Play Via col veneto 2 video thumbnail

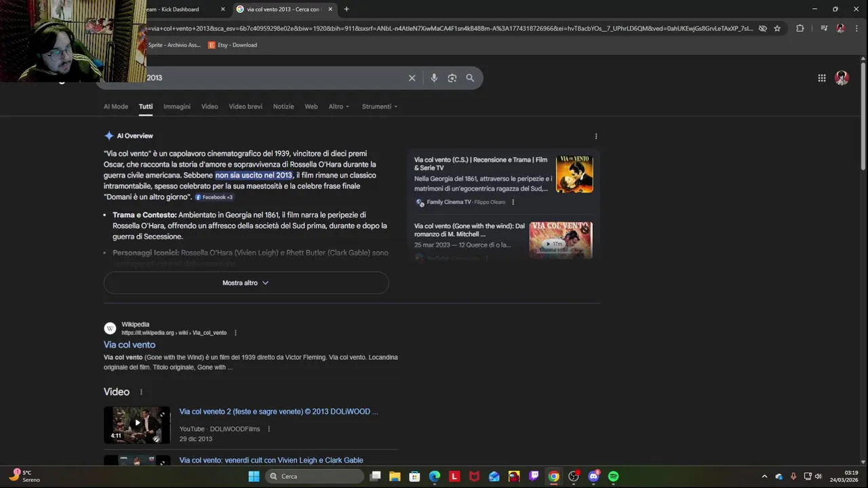(137, 425)
